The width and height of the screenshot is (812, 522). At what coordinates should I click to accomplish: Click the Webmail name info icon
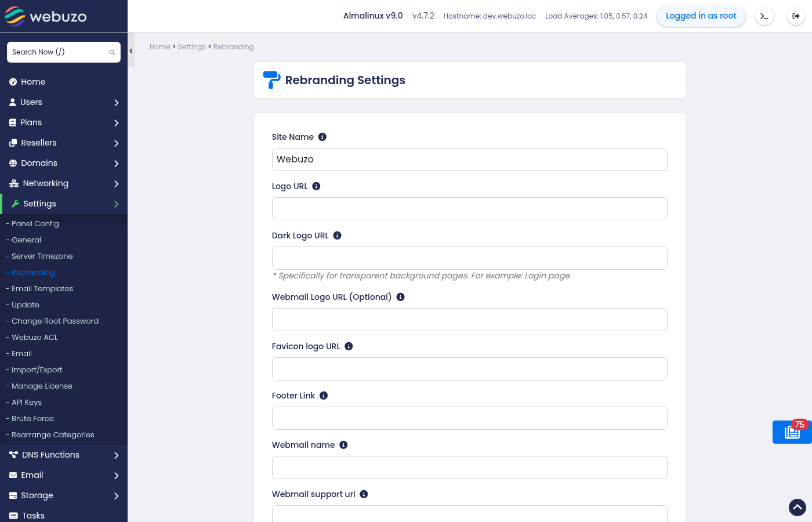pyautogui.click(x=343, y=445)
